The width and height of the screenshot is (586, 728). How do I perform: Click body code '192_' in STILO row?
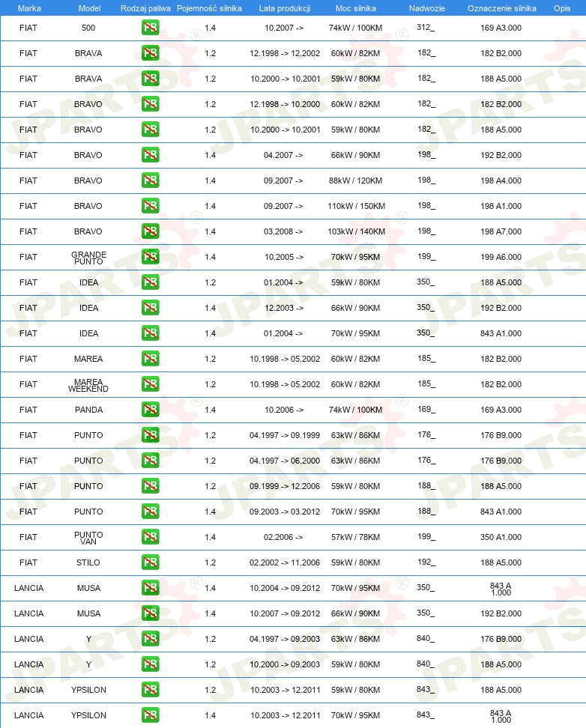coord(426,562)
